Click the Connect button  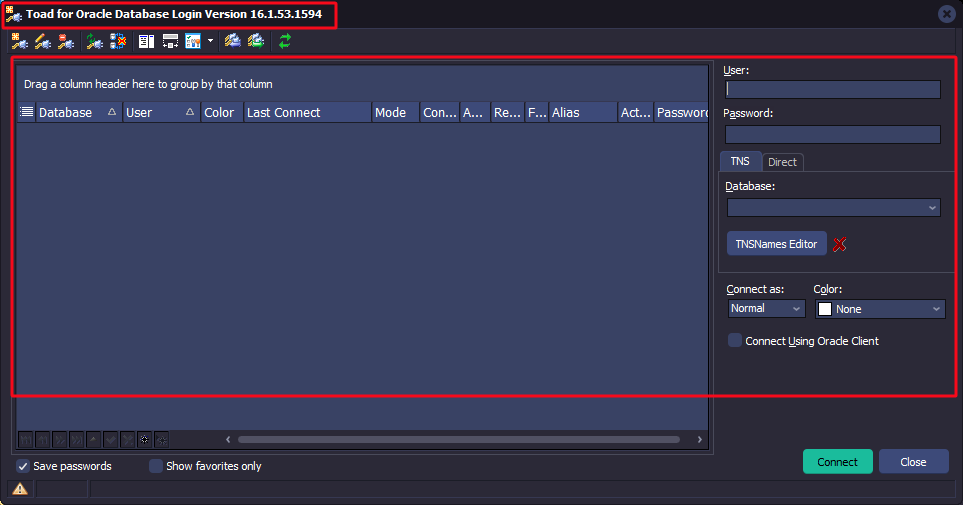pyautogui.click(x=838, y=462)
